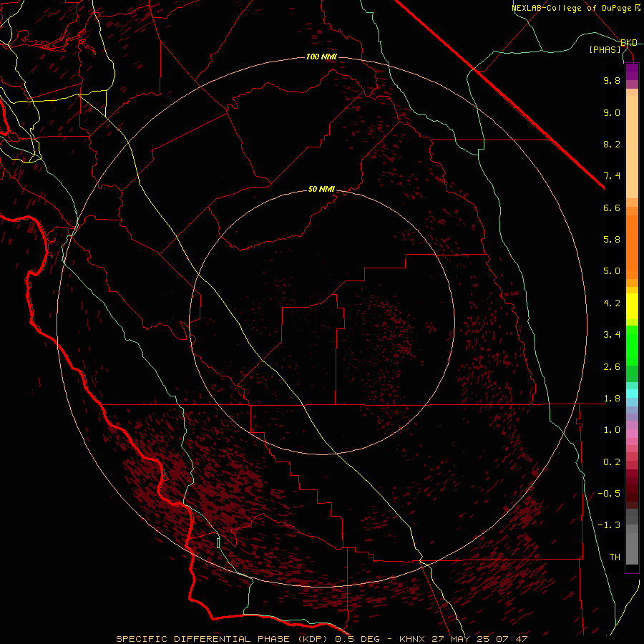Click the KHNX 27 MAY 25 07:47 timestamp

pyautogui.click(x=463, y=639)
